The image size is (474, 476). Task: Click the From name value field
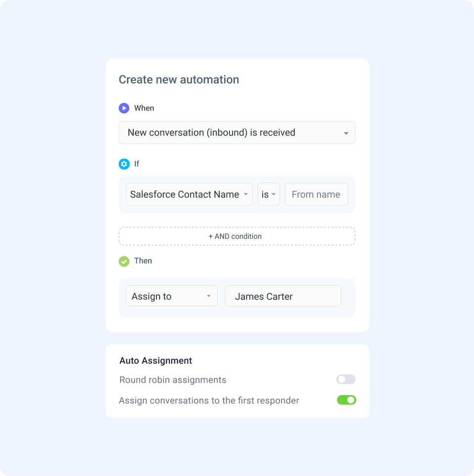coord(316,194)
